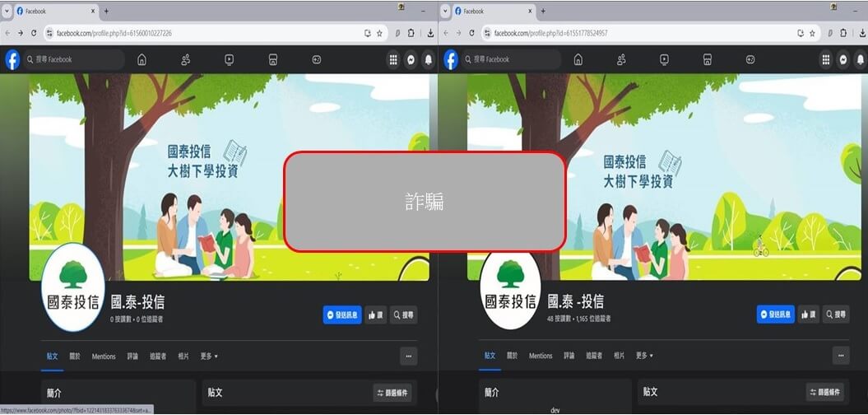The width and height of the screenshot is (868, 415).
Task: Click 搜尋 button in left profile
Action: coord(403,315)
